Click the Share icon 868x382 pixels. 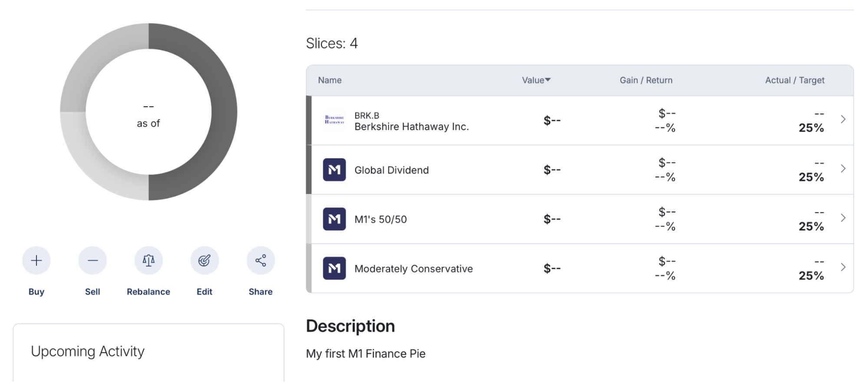pos(261,260)
